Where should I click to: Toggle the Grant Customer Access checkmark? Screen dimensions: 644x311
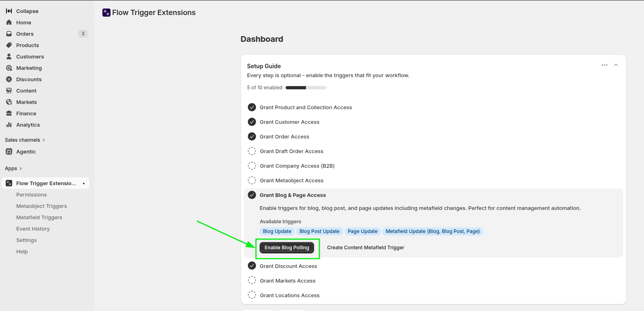[x=252, y=122]
